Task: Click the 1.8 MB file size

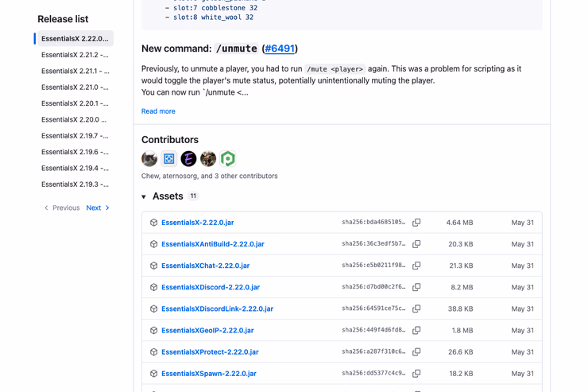Action: click(x=462, y=331)
